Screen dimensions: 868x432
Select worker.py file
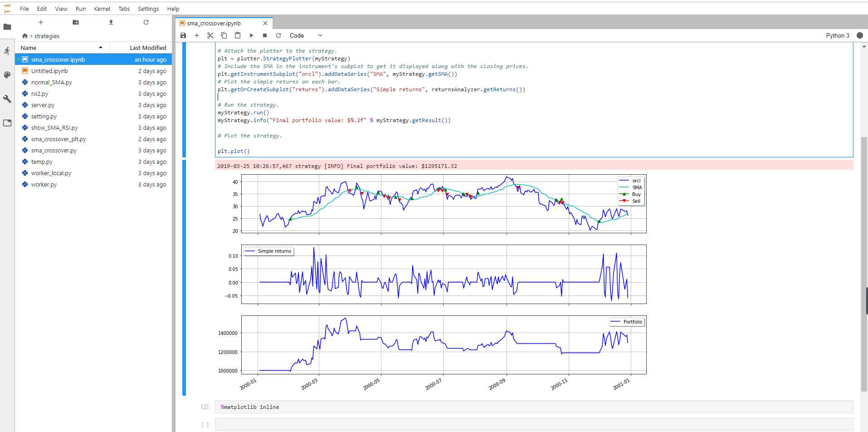coord(93,184)
